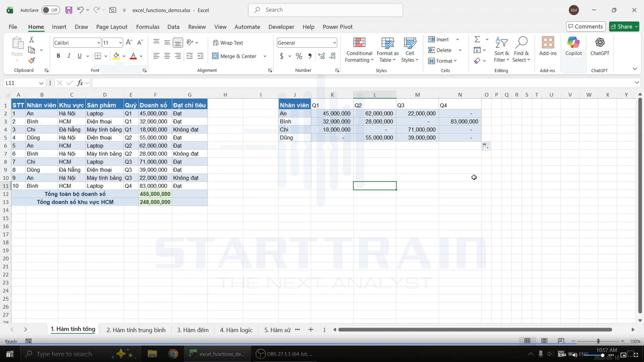Open Sort & Filter options
The width and height of the screenshot is (644, 362).
pyautogui.click(x=501, y=50)
